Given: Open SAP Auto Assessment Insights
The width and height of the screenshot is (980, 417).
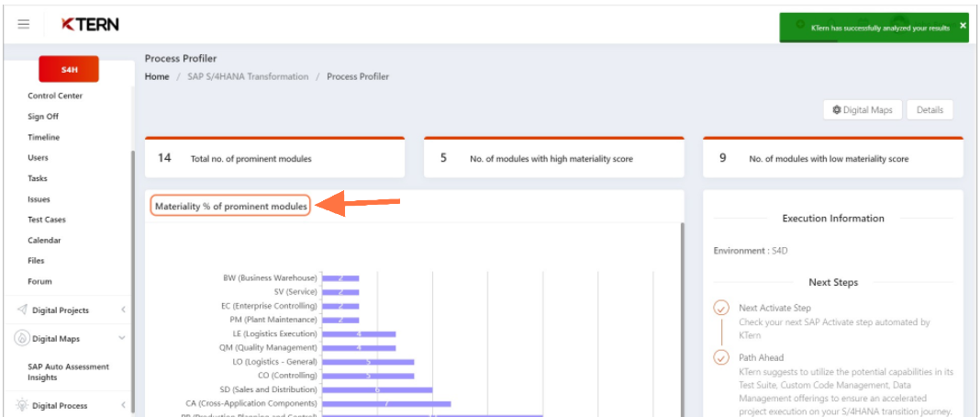Looking at the screenshot, I should point(68,372).
